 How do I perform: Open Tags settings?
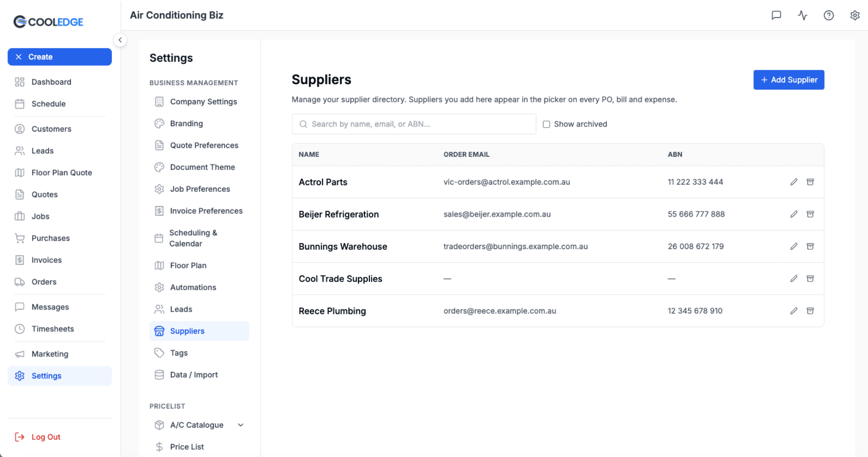(x=199, y=353)
